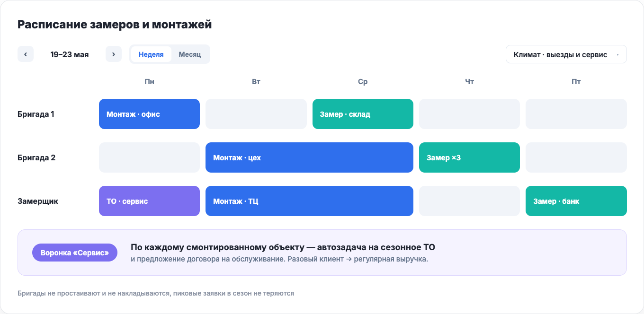Select empty Tuesday slot for Бригада 1
Screen dimensions: 644x314
click(x=256, y=114)
